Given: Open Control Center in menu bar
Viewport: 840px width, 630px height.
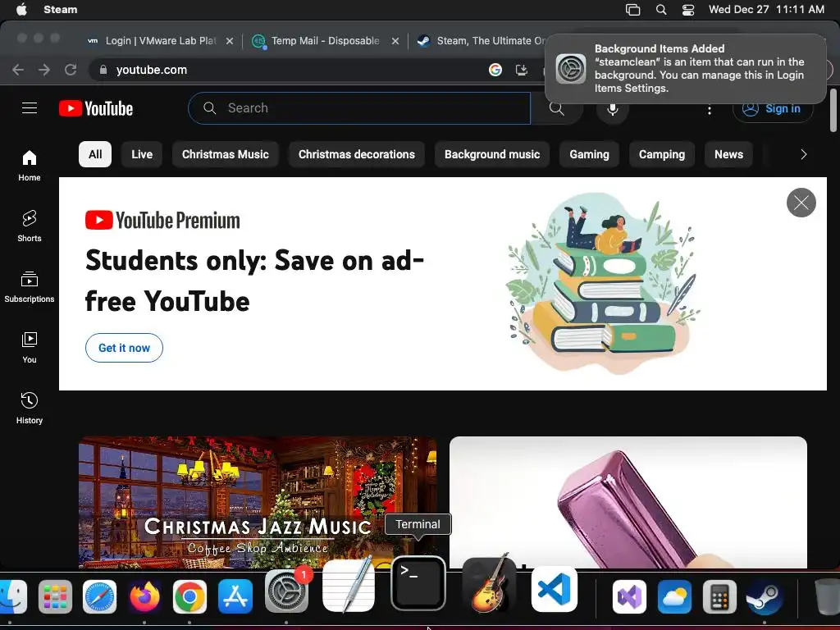Looking at the screenshot, I should tap(688, 9).
